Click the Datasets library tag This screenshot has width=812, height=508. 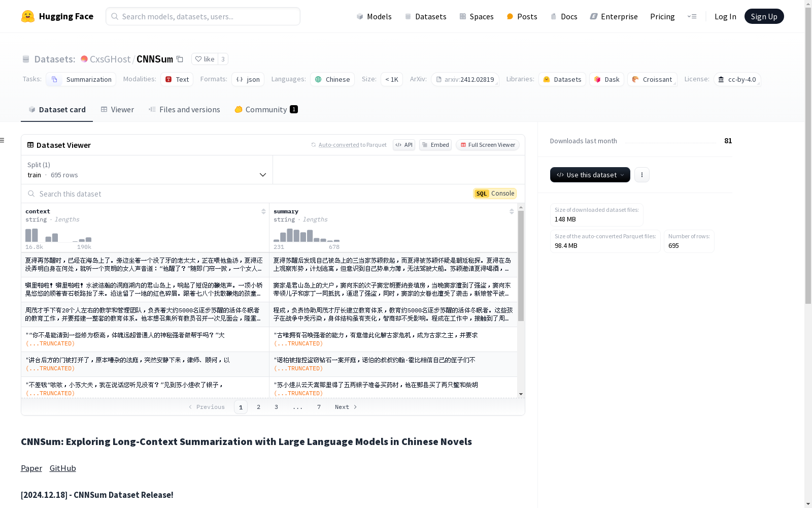click(562, 79)
